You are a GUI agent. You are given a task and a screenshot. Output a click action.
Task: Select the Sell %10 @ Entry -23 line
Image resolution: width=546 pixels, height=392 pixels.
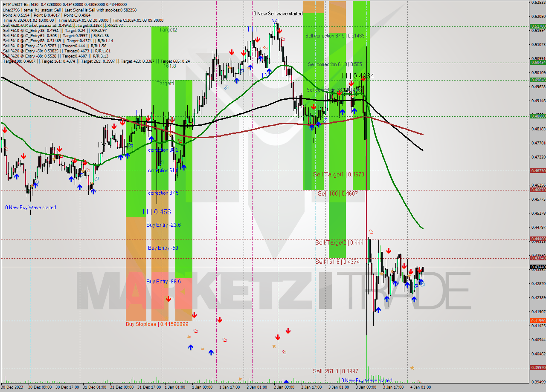click(54, 46)
